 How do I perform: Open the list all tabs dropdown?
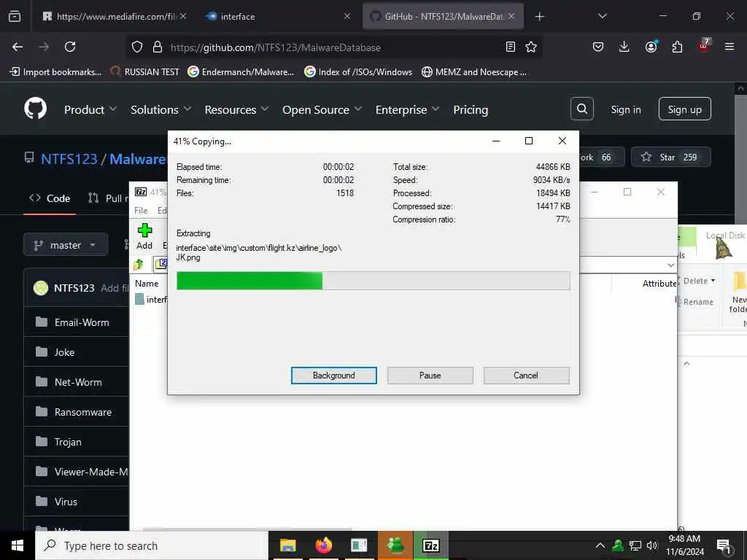click(x=602, y=16)
